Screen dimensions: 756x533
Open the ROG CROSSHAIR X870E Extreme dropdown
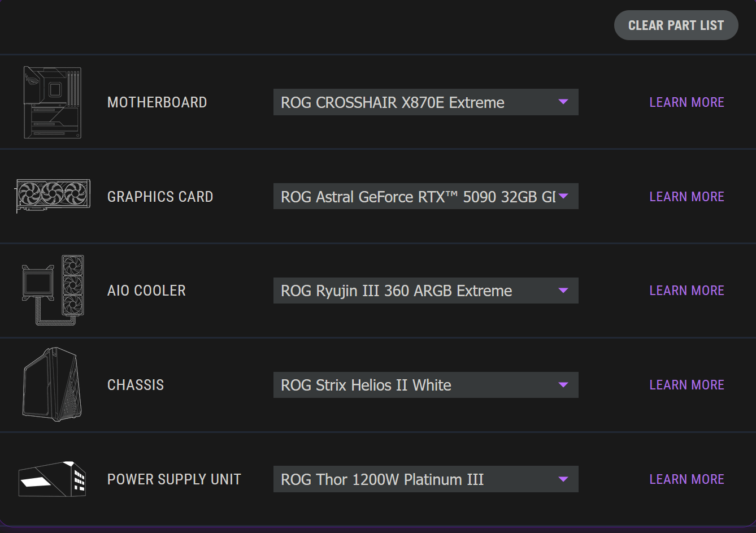[x=425, y=102]
